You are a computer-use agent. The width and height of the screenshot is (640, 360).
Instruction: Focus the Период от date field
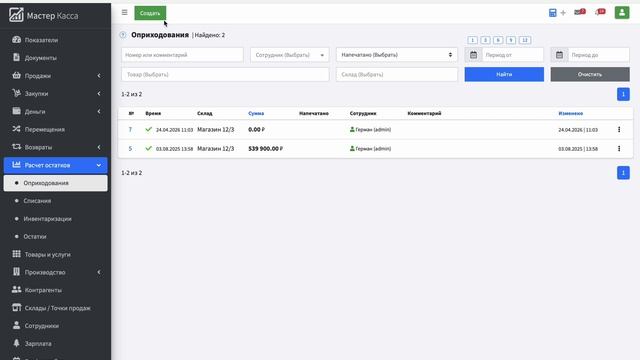(x=513, y=55)
